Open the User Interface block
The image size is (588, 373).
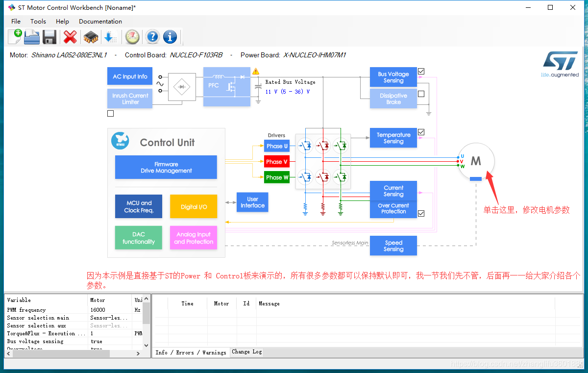pyautogui.click(x=252, y=202)
